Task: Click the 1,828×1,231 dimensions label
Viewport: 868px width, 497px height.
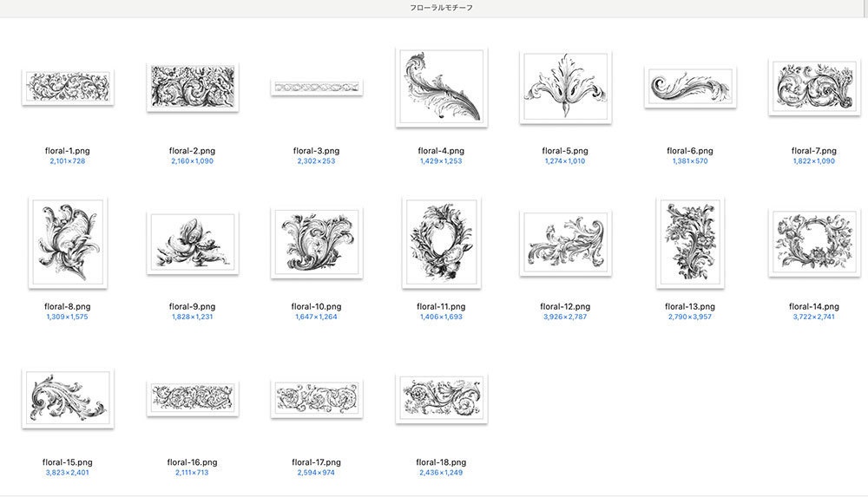Action: [x=192, y=317]
